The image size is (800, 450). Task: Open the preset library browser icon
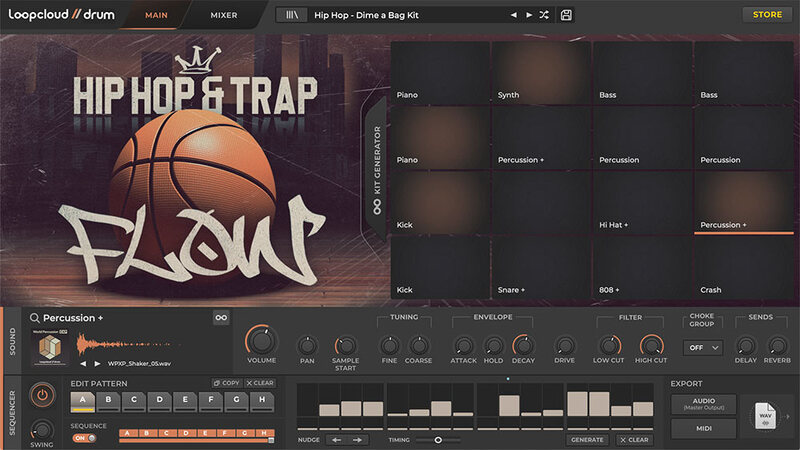pos(292,15)
